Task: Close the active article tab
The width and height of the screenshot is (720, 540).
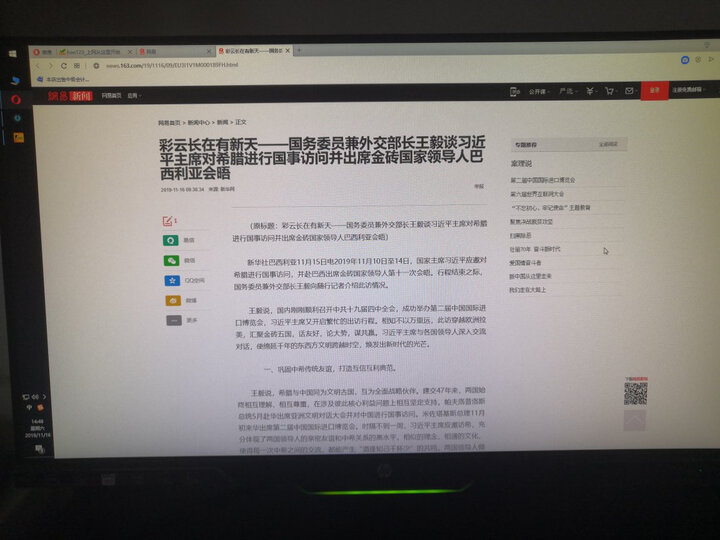Action: tap(288, 51)
